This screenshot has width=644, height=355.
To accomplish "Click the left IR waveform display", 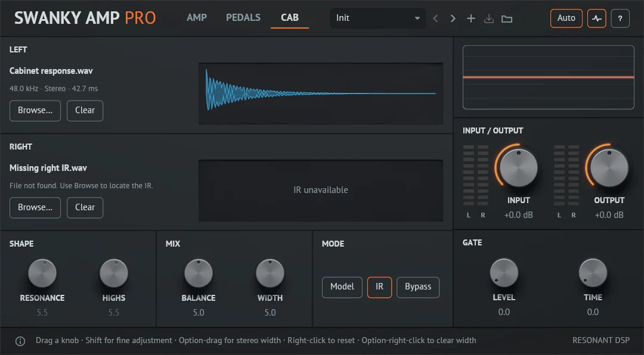I will point(321,94).
